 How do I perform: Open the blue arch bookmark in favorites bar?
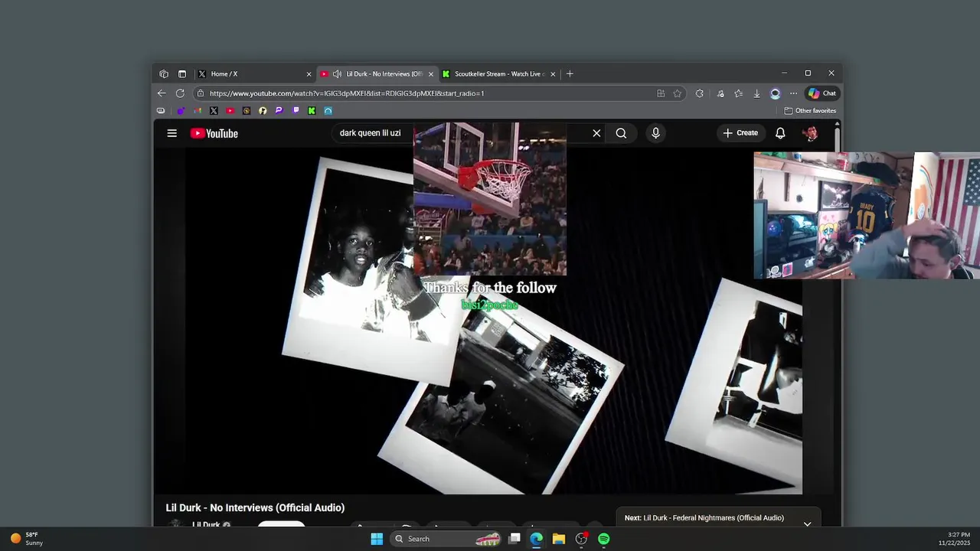pyautogui.click(x=328, y=111)
